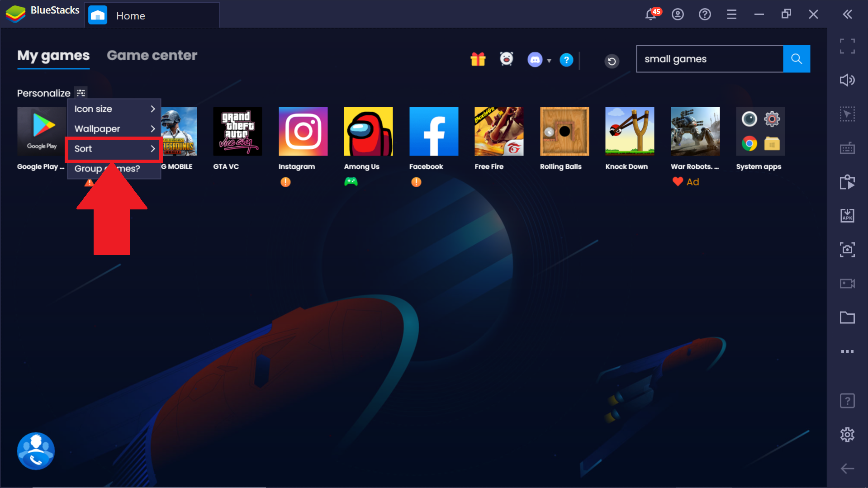The image size is (868, 488).
Task: Open the gift box rewards icon
Action: click(478, 59)
